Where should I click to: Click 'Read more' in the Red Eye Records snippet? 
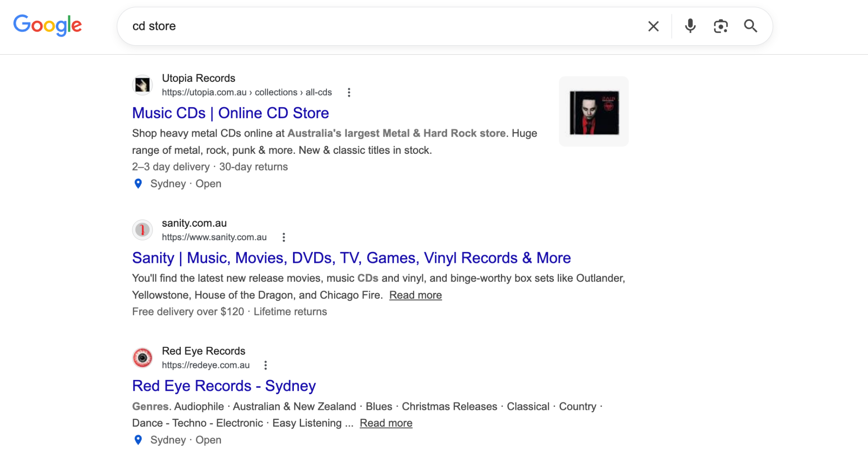386,423
